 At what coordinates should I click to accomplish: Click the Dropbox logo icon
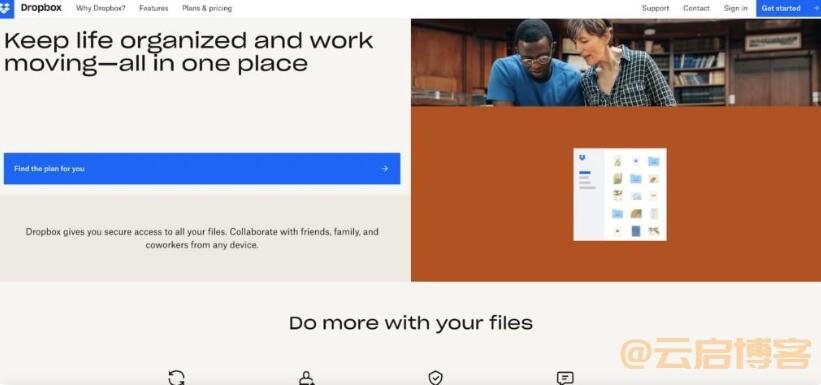tap(6, 8)
